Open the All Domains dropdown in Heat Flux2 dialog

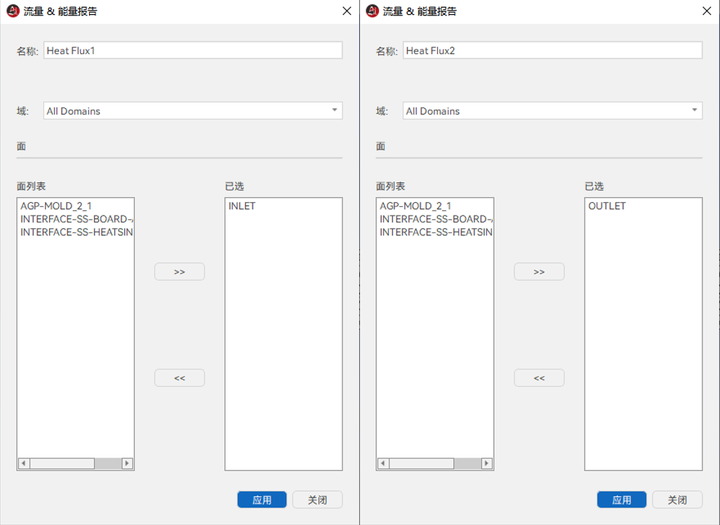552,111
